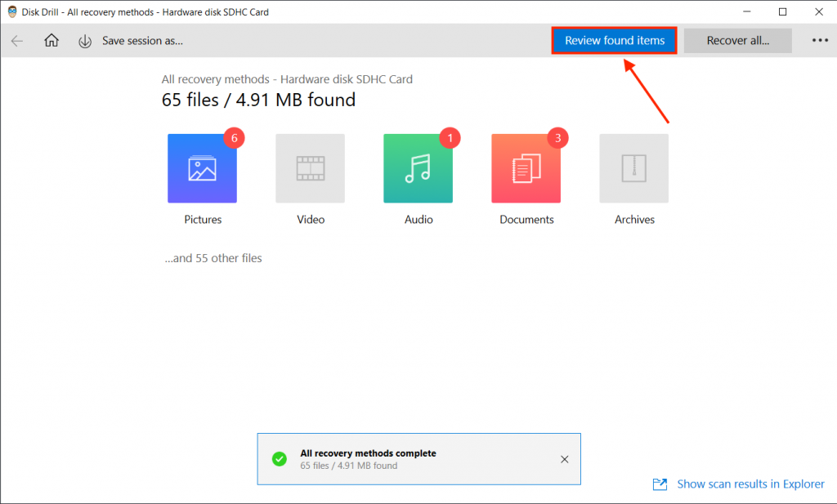This screenshot has height=504, width=837.
Task: Click the red badge on Pictures
Action: [233, 138]
